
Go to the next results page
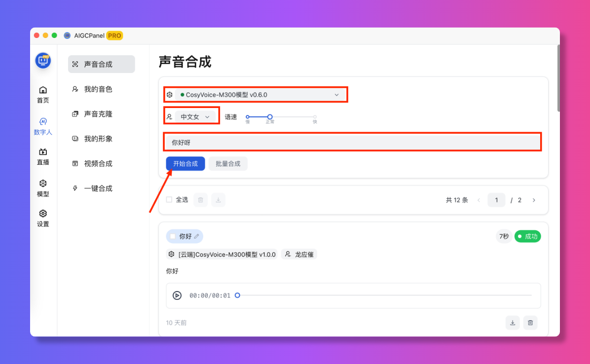(x=534, y=200)
